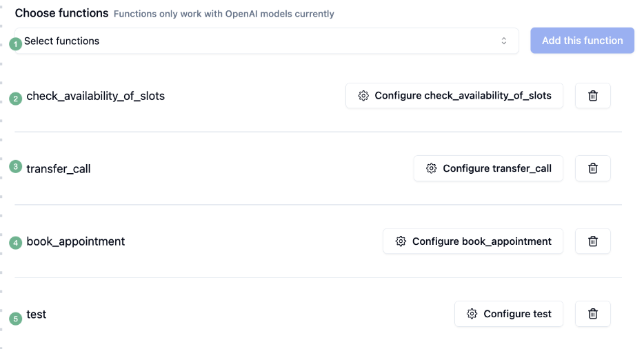The image size is (644, 349).
Task: Delete the test function row
Action: pyautogui.click(x=592, y=314)
